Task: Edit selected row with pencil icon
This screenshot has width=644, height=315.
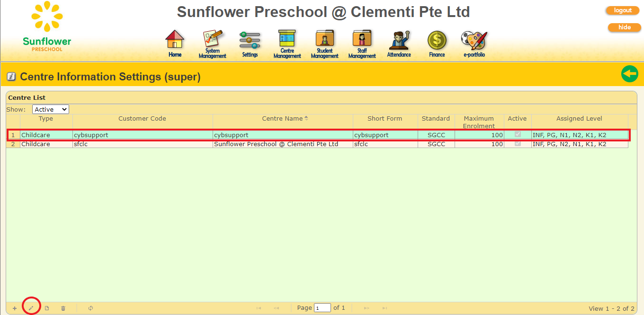Action: click(x=31, y=308)
